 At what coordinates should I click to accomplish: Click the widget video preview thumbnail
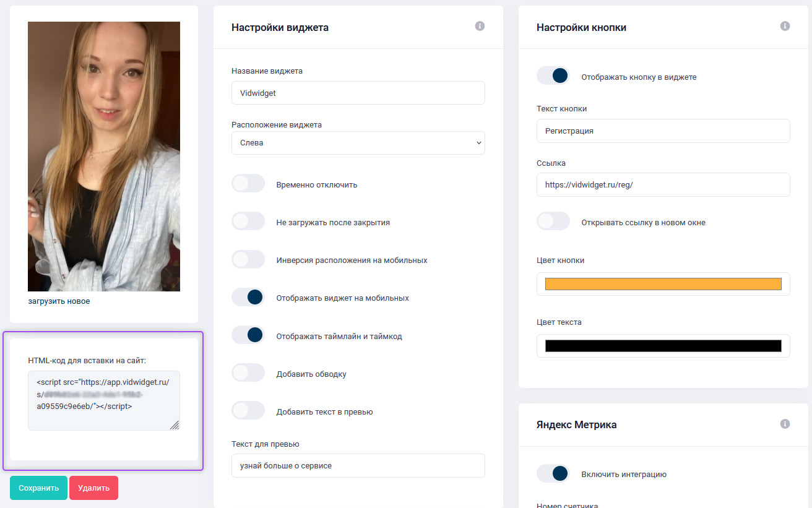(x=104, y=157)
